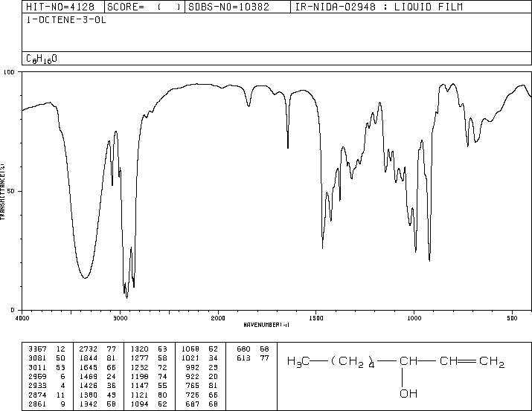532x411 pixels.
Task: Click the 500 tick label on x-axis
Action: (x=512, y=318)
